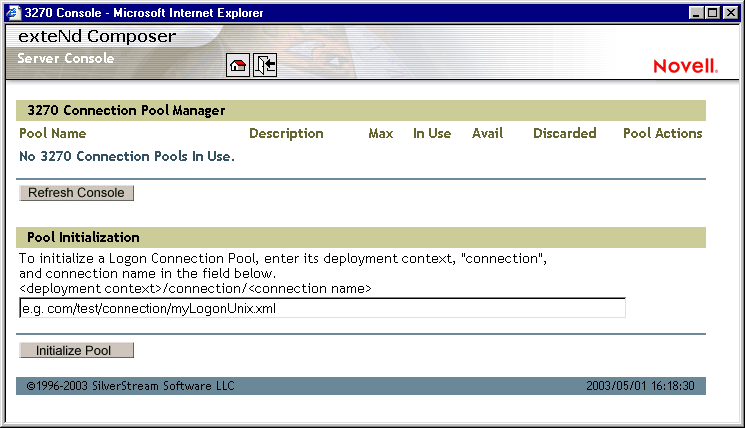745x428 pixels.
Task: Click the Internet Explorer title bar icon
Action: coord(13,12)
